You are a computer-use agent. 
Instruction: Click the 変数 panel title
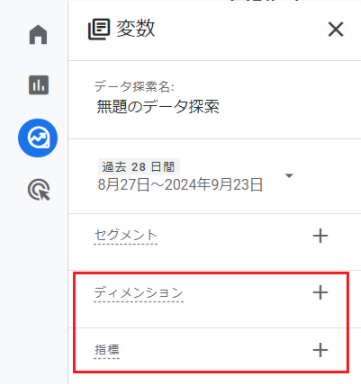pos(136,28)
